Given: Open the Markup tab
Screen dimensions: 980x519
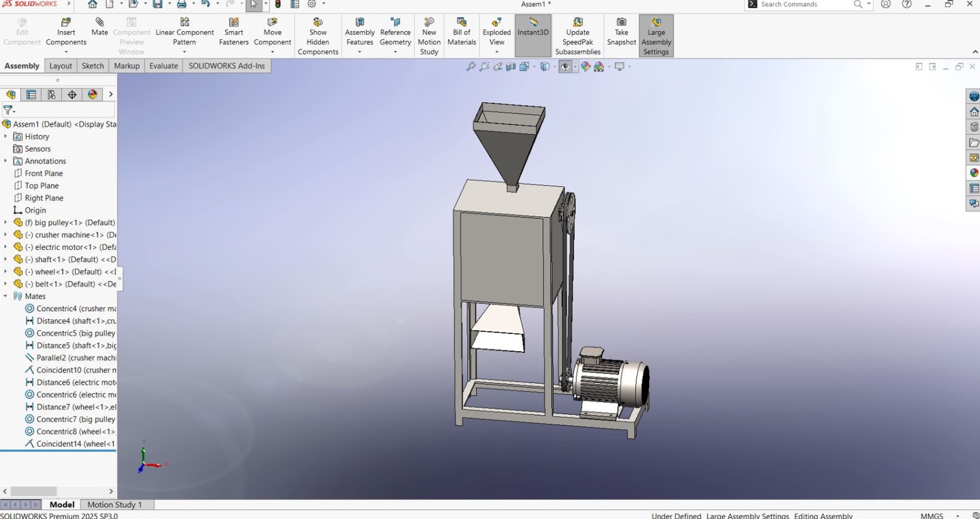Looking at the screenshot, I should pos(127,66).
